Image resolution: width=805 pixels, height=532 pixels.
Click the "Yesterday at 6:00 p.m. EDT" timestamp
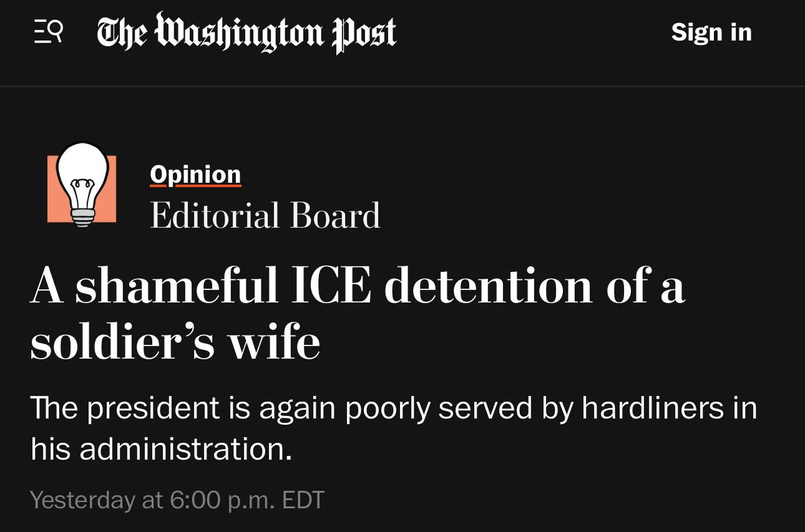tap(177, 500)
